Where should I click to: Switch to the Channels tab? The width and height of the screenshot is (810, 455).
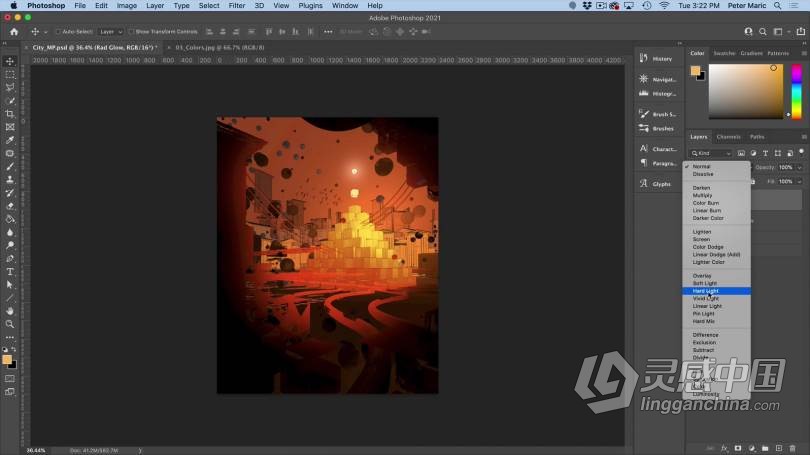tap(728, 137)
